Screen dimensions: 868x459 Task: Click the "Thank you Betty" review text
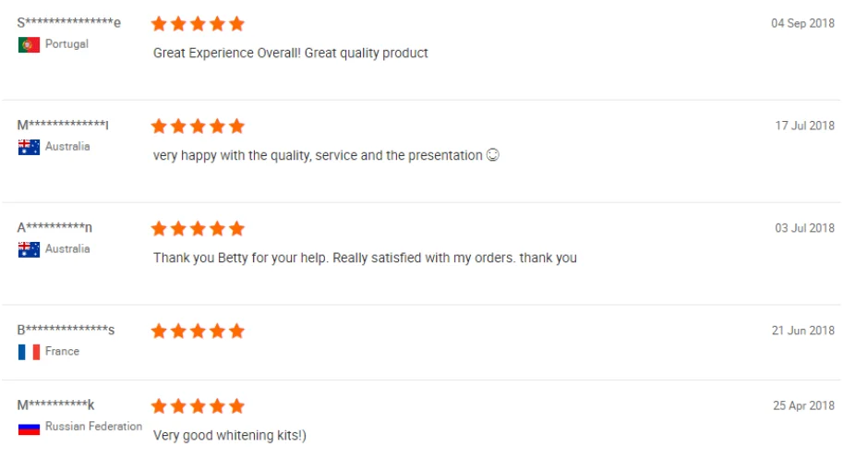(365, 259)
